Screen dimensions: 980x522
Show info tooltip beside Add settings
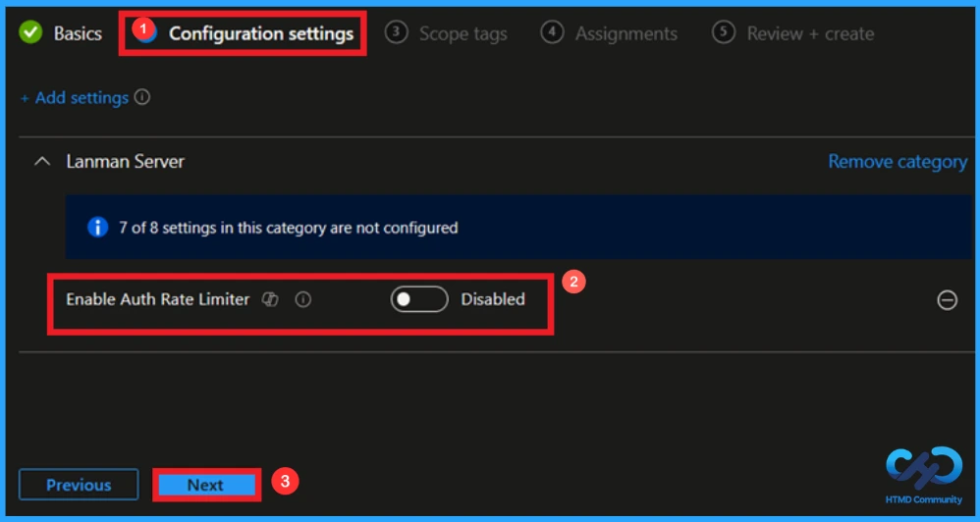(x=142, y=97)
